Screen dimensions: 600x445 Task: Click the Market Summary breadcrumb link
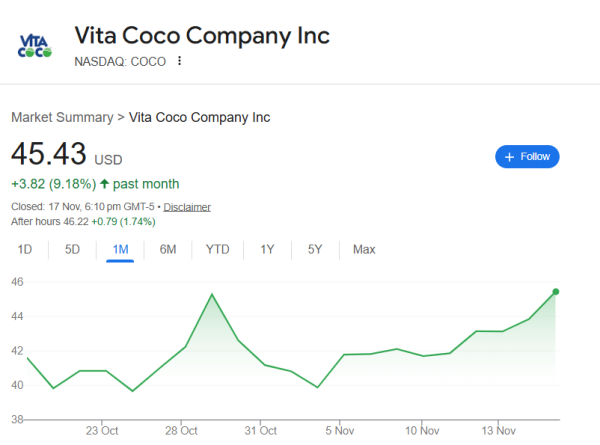click(x=62, y=117)
